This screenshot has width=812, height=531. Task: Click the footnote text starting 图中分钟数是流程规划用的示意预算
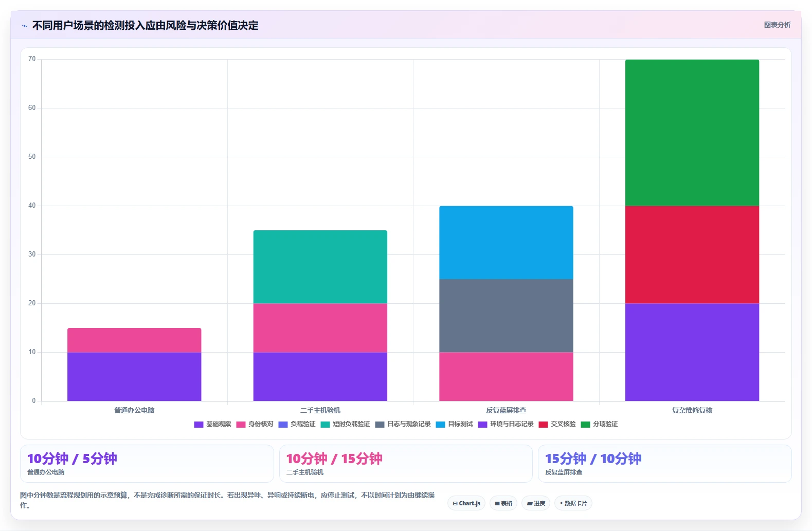tap(228, 500)
